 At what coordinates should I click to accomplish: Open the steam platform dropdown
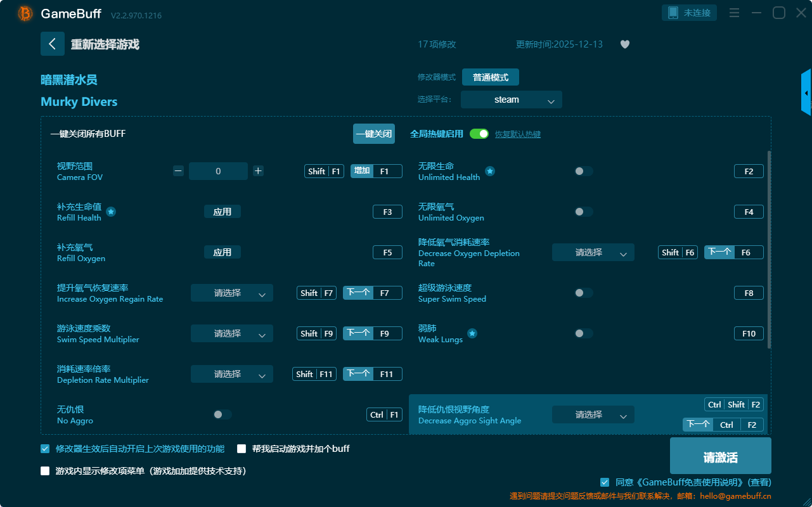click(511, 100)
